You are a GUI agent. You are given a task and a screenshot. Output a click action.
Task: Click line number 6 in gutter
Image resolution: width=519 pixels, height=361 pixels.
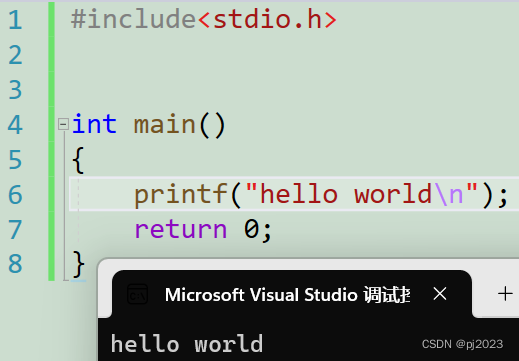pyautogui.click(x=15, y=195)
